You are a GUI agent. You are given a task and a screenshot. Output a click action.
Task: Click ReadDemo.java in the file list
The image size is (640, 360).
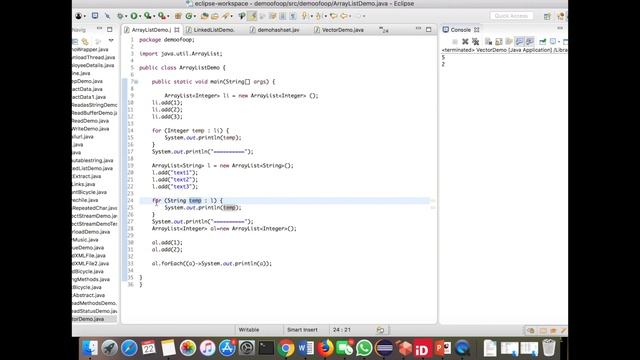(x=90, y=121)
